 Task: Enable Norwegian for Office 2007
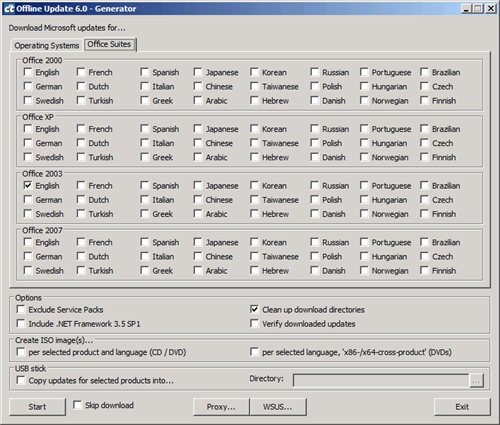tap(364, 270)
